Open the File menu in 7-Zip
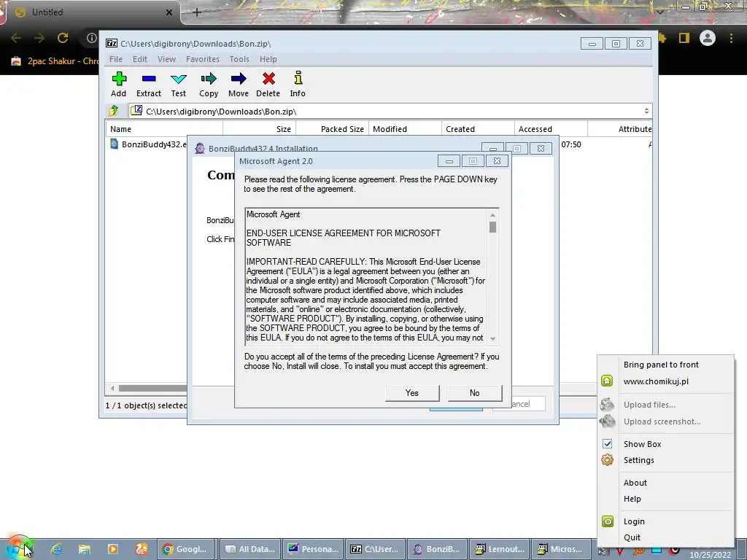The height and width of the screenshot is (560, 747). pos(116,59)
